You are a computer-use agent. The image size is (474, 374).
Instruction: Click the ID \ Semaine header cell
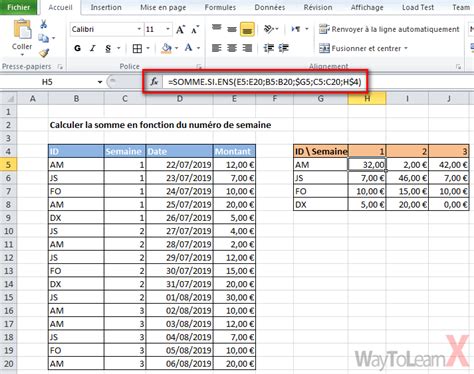tap(321, 151)
